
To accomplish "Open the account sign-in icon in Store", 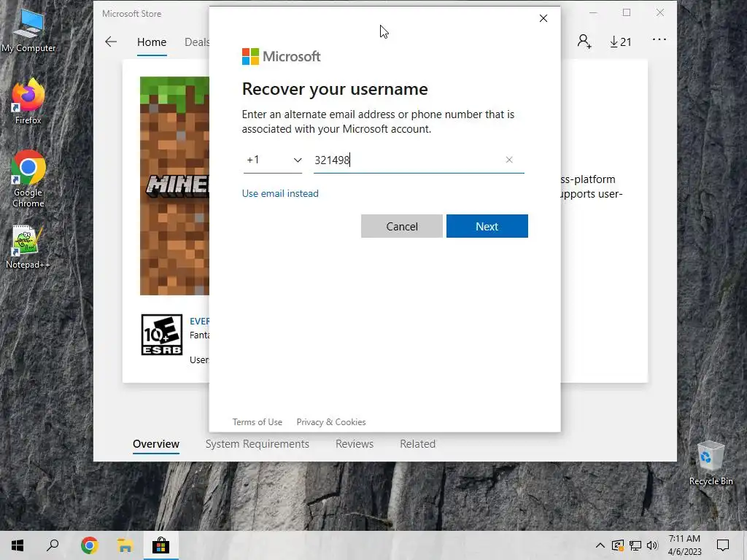I will pyautogui.click(x=584, y=42).
